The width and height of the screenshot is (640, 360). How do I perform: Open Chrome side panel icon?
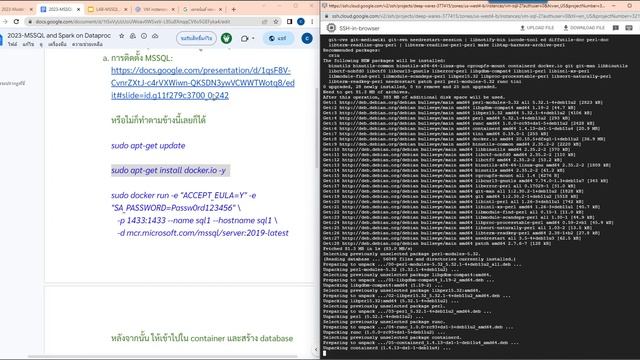pos(289,21)
